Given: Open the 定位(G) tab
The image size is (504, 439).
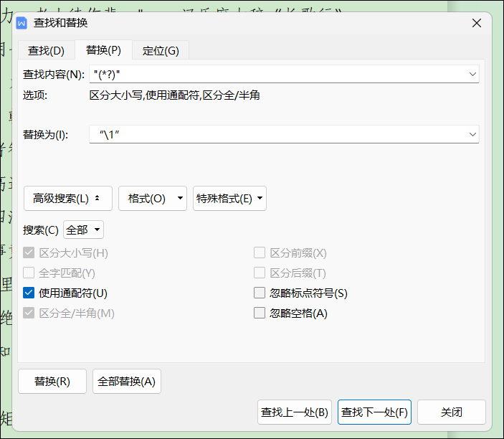Looking at the screenshot, I should (161, 50).
